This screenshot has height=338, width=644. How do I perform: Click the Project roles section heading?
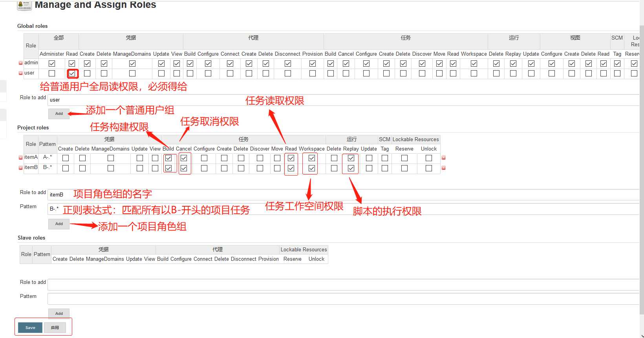point(33,128)
